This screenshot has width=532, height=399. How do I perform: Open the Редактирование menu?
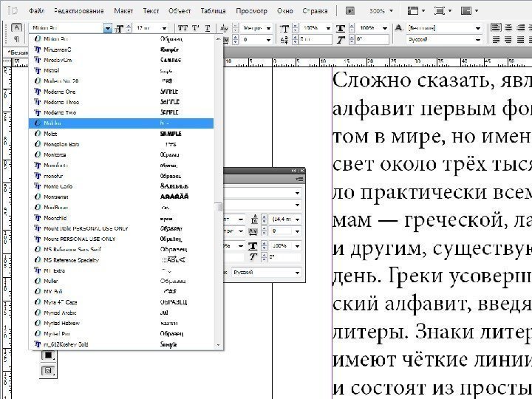[x=79, y=11]
